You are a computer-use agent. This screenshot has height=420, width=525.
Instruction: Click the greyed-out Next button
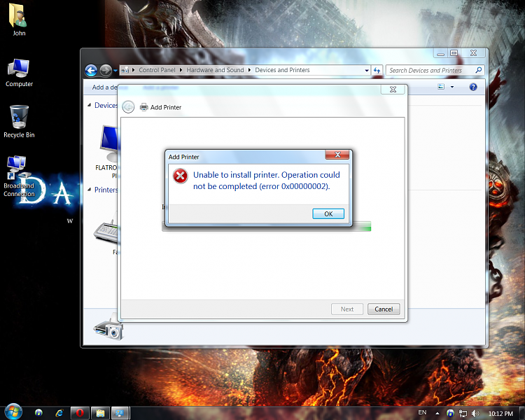(x=347, y=309)
